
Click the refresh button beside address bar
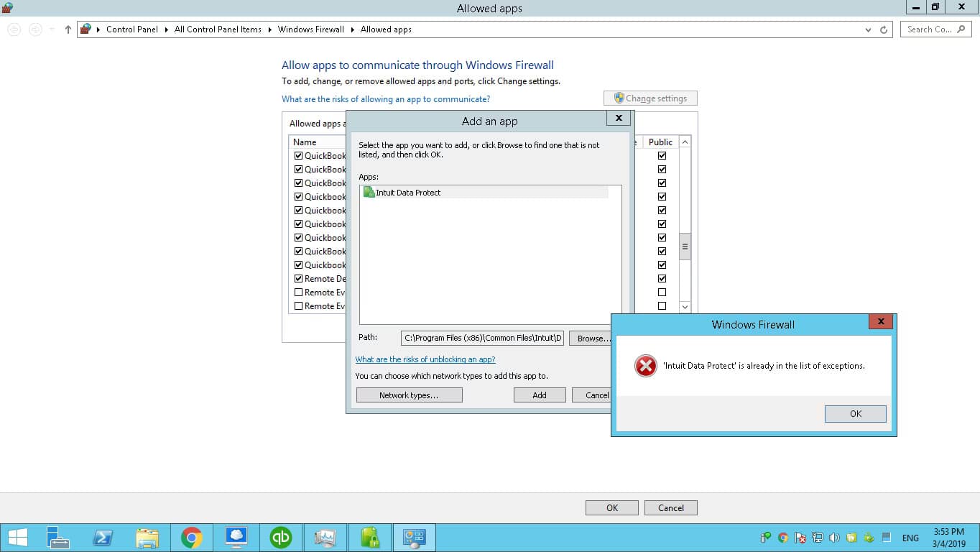(x=884, y=29)
